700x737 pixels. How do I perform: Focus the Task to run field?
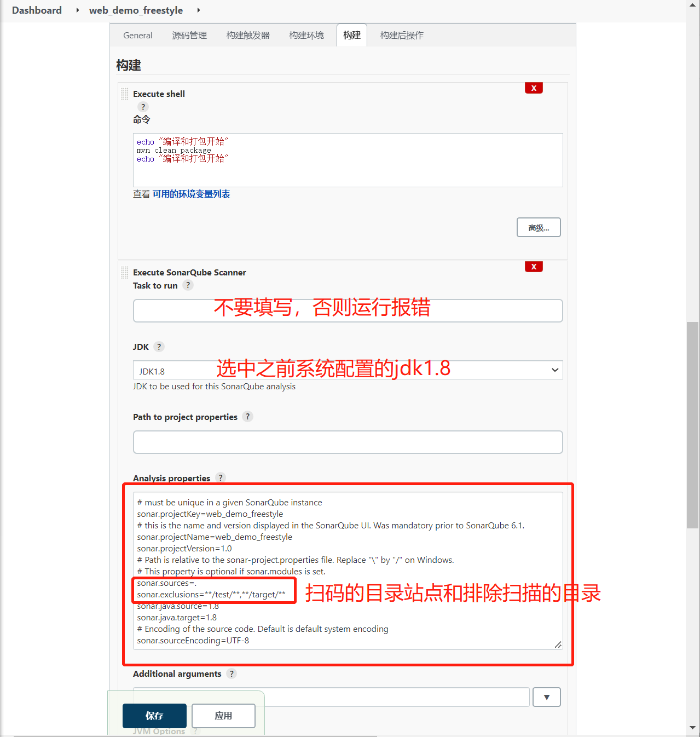pyautogui.click(x=348, y=310)
